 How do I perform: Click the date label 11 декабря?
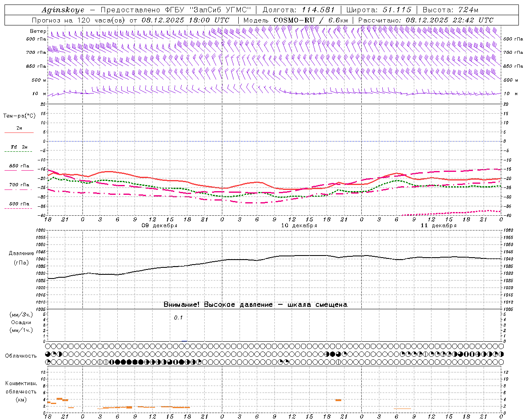pos(438,226)
